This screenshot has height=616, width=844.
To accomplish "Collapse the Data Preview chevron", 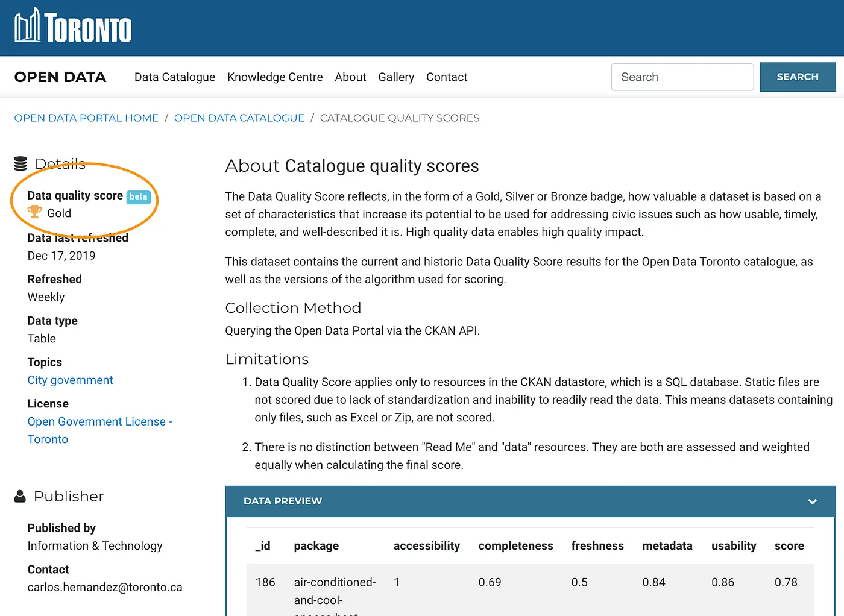I will click(x=812, y=501).
